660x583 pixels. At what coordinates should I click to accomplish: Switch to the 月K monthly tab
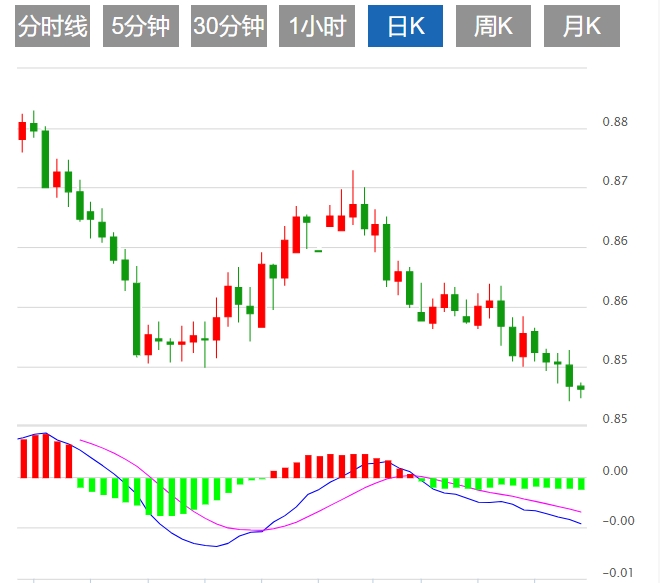pyautogui.click(x=582, y=26)
